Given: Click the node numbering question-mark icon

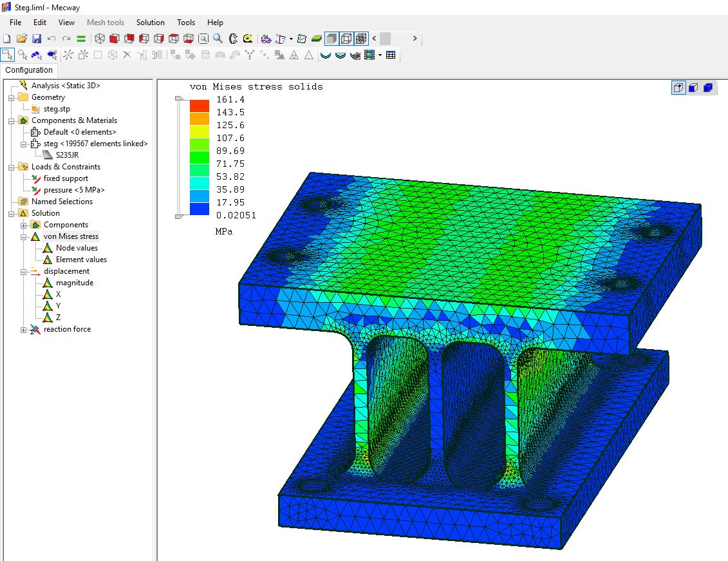Looking at the screenshot, I should pyautogui.click(x=281, y=39).
